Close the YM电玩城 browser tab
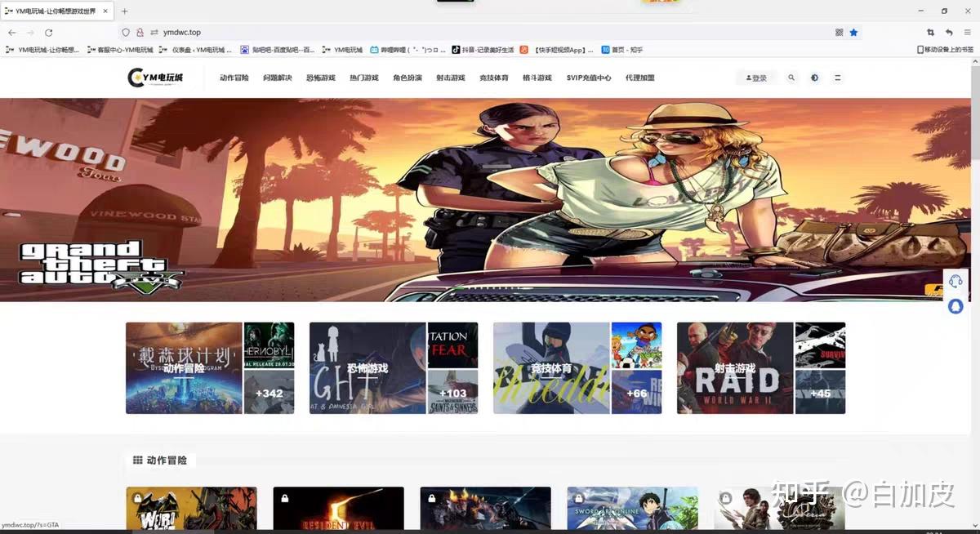The image size is (980, 534). coord(106,11)
